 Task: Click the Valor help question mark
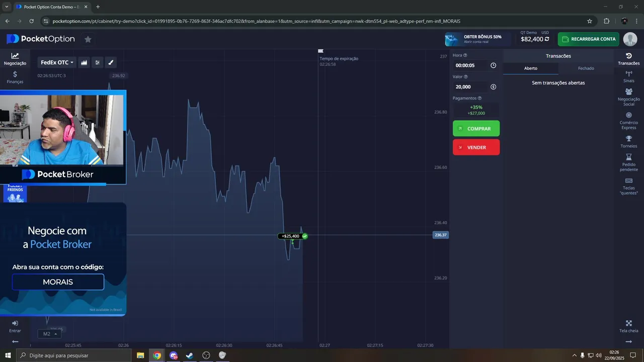(x=465, y=77)
